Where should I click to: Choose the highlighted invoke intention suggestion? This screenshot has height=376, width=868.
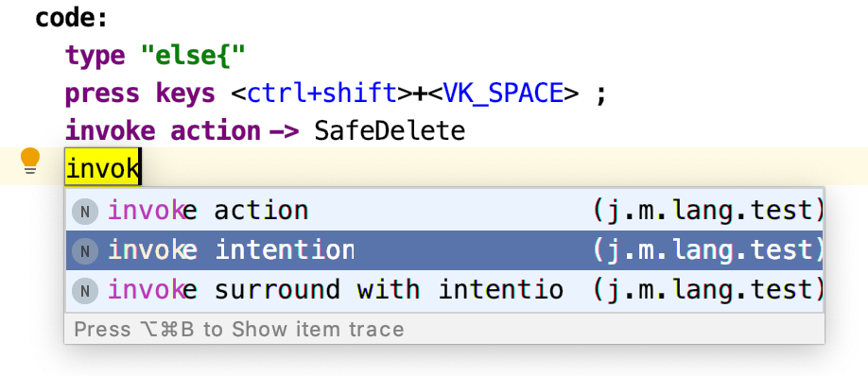[x=444, y=250]
